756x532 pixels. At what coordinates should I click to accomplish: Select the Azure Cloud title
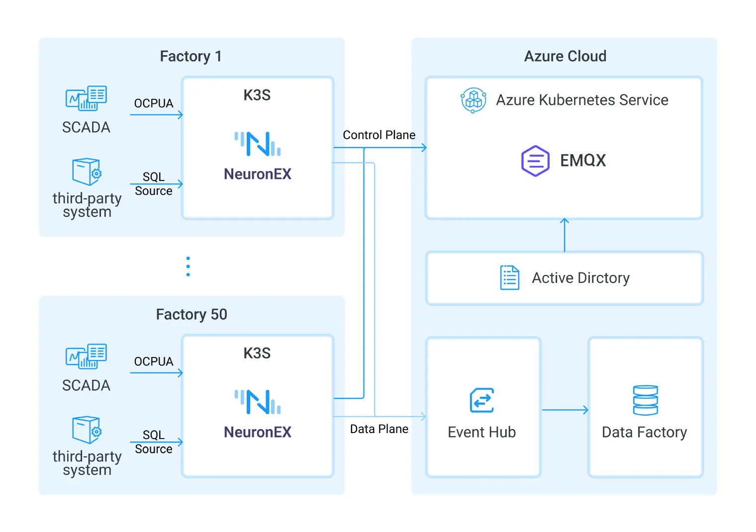565,56
